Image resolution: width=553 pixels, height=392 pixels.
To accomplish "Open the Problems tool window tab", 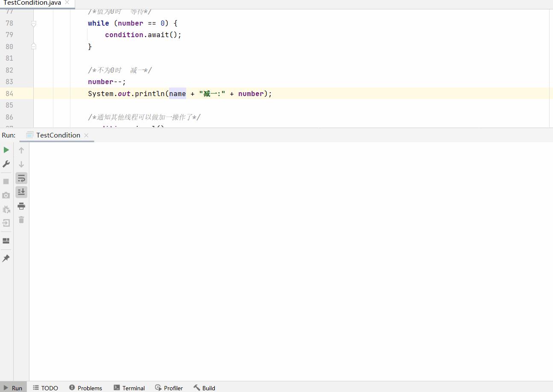I will [85, 388].
